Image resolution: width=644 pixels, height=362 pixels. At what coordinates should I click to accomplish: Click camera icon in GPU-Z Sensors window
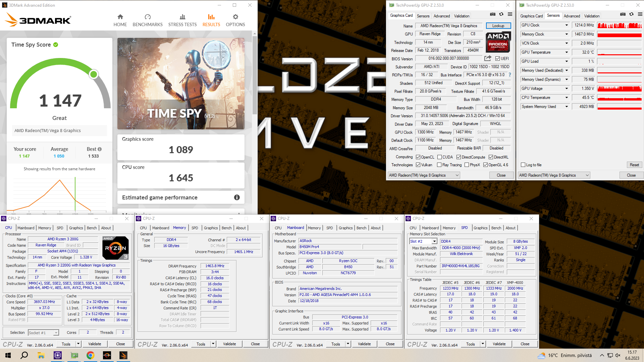tap(623, 14)
